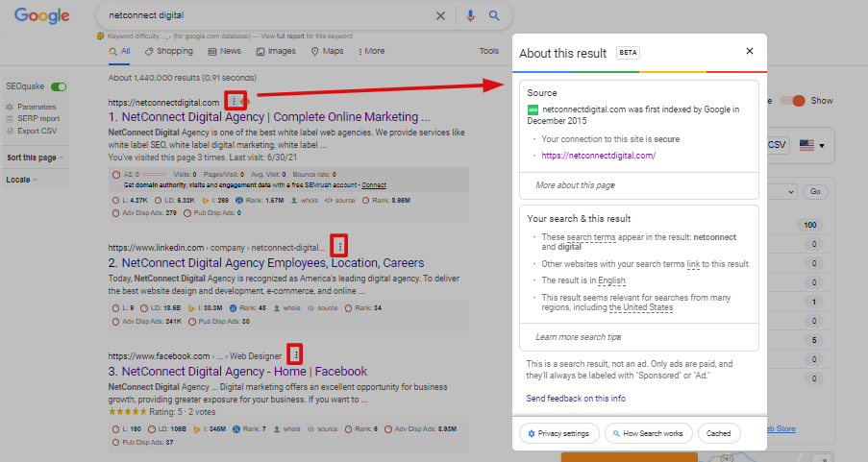Click into the netconnect digital search field
This screenshot has width=868, height=462.
point(265,15)
